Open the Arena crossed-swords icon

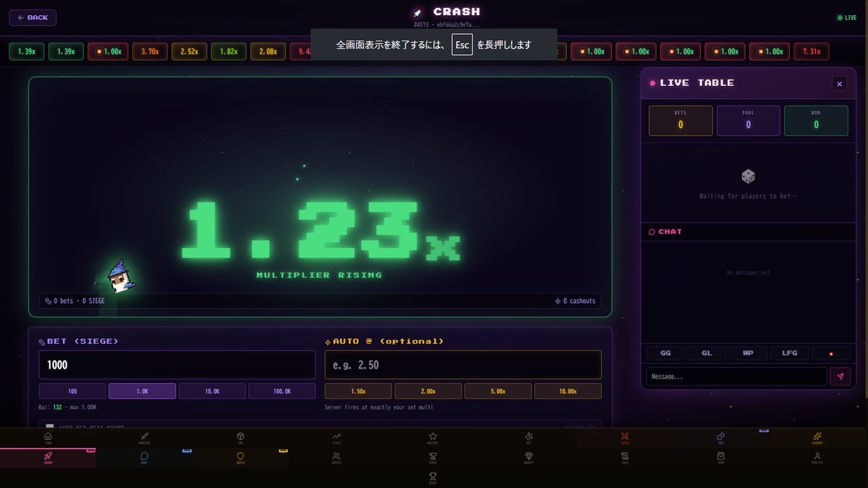[x=625, y=438]
